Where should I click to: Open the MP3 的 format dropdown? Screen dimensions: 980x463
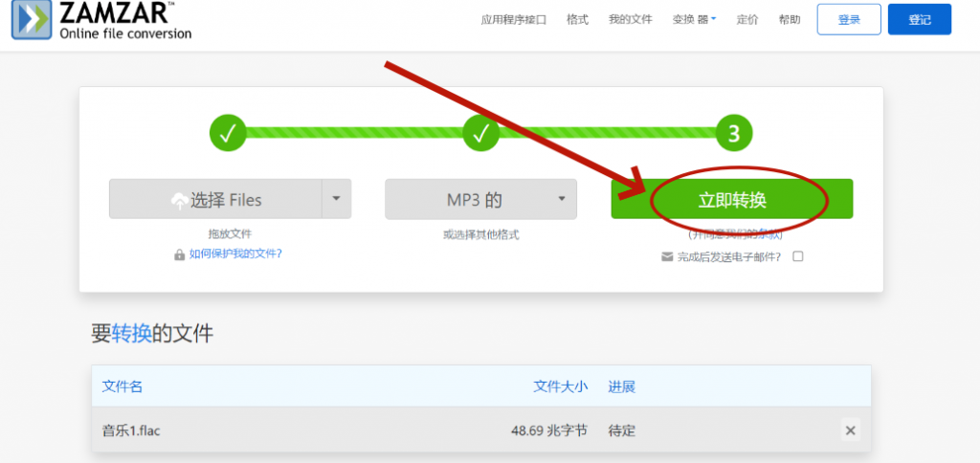tap(480, 199)
